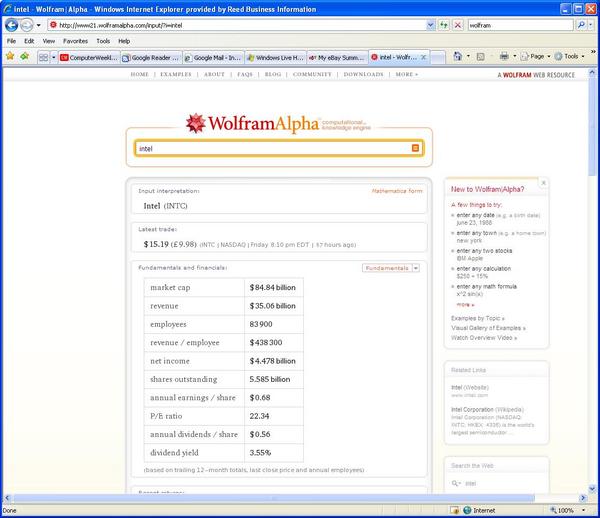
Task: Open the Home button dropdown arrow
Action: tap(468, 56)
